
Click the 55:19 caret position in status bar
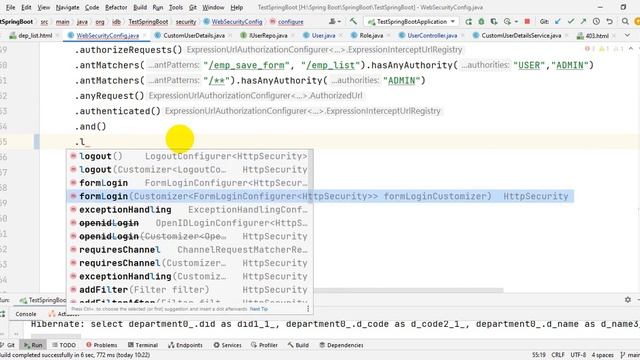point(539,355)
